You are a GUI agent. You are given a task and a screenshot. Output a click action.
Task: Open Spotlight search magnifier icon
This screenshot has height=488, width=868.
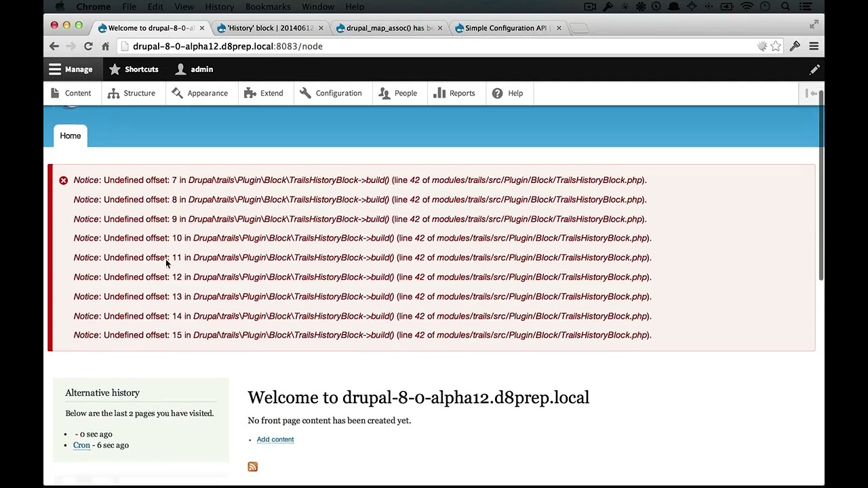pyautogui.click(x=785, y=7)
